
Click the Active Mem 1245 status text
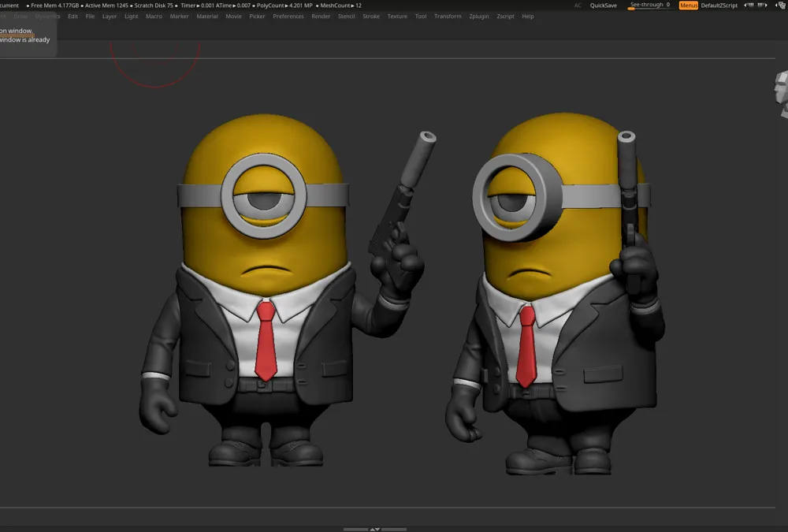(105, 6)
